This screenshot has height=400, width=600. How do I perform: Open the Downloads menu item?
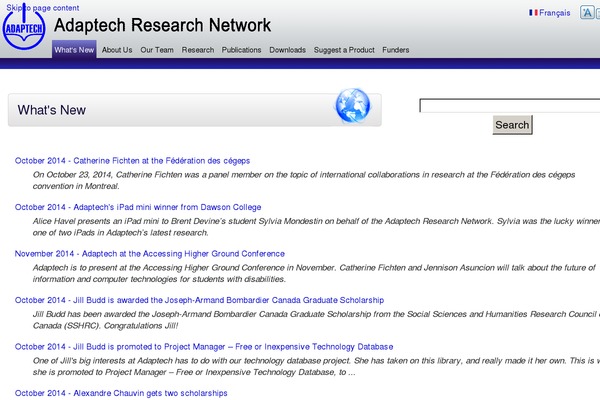pyautogui.click(x=287, y=50)
